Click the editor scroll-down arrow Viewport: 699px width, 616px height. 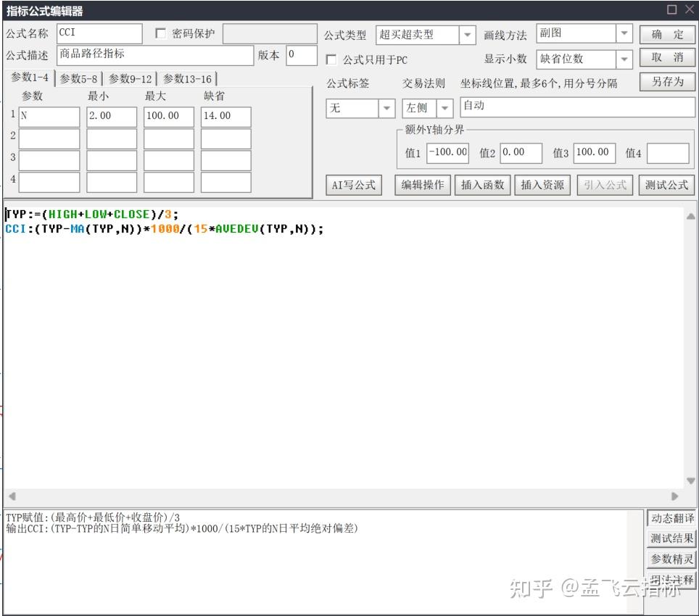point(690,480)
